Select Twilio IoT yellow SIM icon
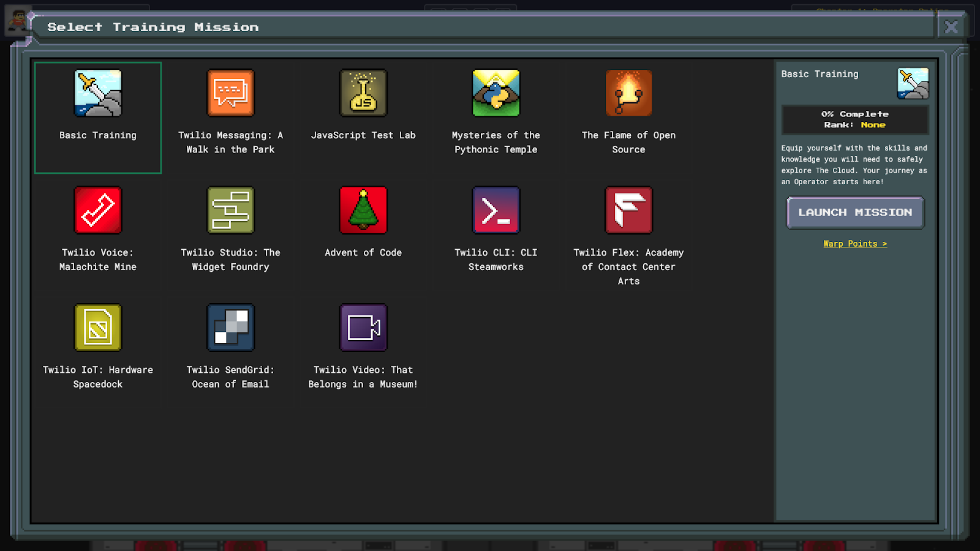980x551 pixels. coord(98,328)
